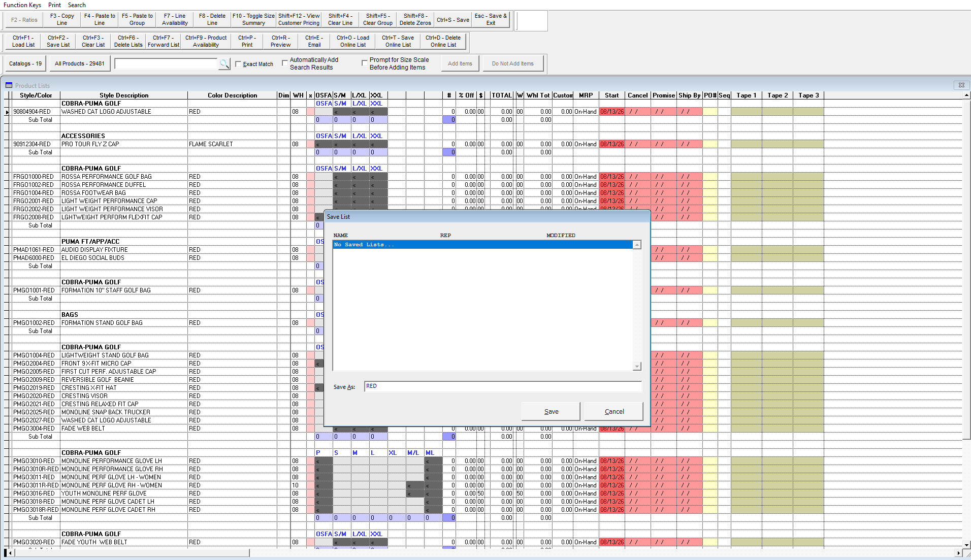The width and height of the screenshot is (971, 560).
Task: Click Shift+F5 Clear Group button
Action: pos(378,20)
